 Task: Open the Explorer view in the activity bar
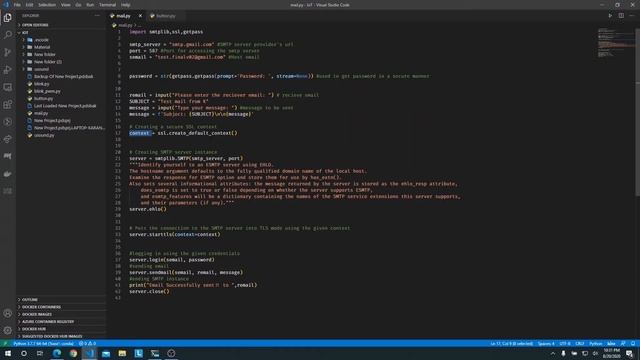pyautogui.click(x=8, y=18)
